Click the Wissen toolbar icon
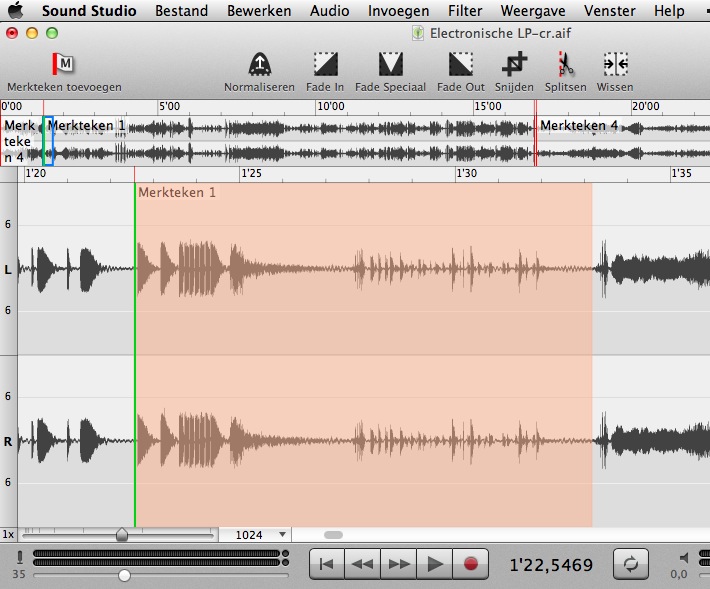This screenshot has height=589, width=710. tap(615, 65)
